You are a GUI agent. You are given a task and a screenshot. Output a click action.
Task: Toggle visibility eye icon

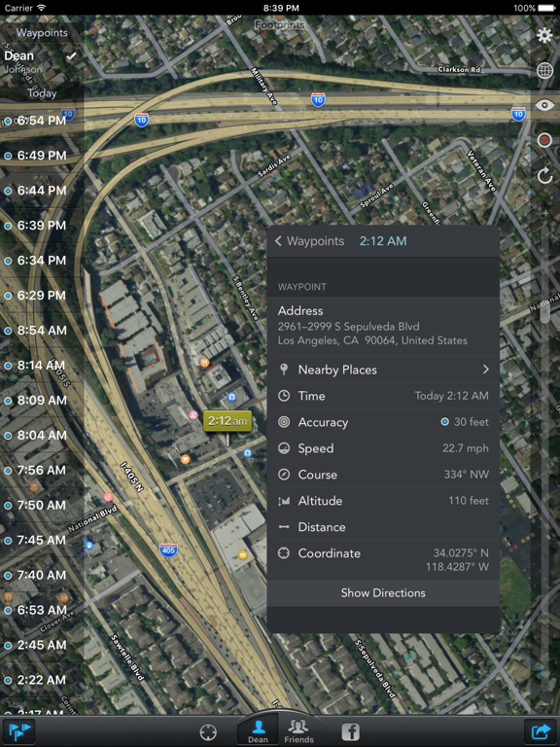coord(544,105)
